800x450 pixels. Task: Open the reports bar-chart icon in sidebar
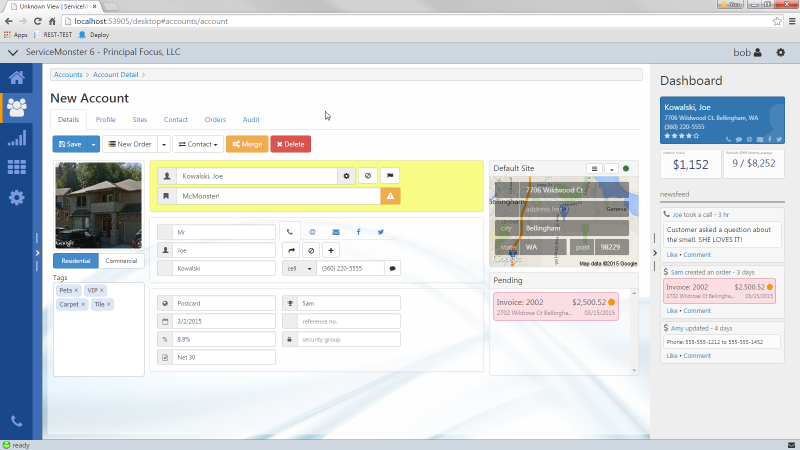[x=16, y=138]
